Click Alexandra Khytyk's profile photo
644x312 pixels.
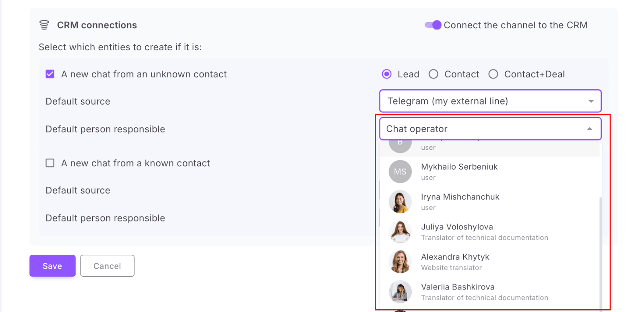[400, 262]
